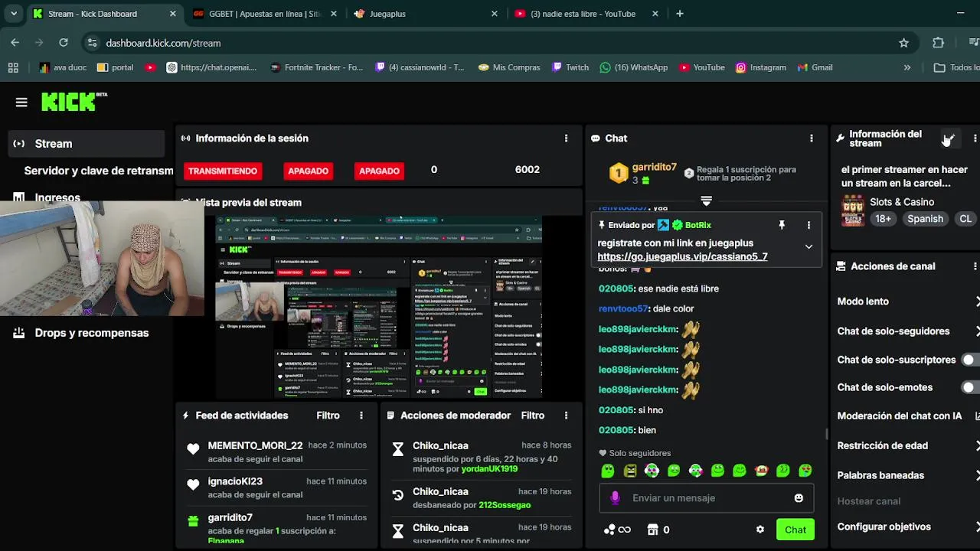Open the browser tab search dropdown
The width and height of the screenshot is (980, 551).
pos(15,14)
